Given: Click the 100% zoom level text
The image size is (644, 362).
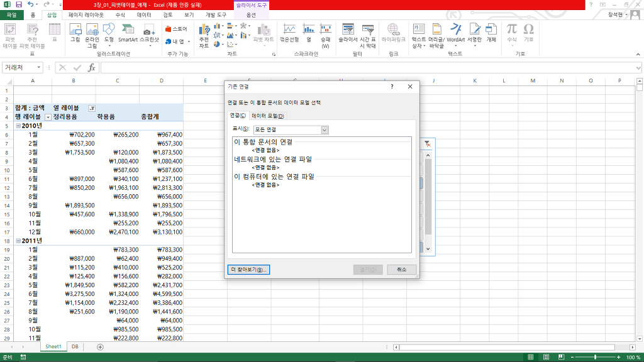Looking at the screenshot, I should pyautogui.click(x=633, y=358).
